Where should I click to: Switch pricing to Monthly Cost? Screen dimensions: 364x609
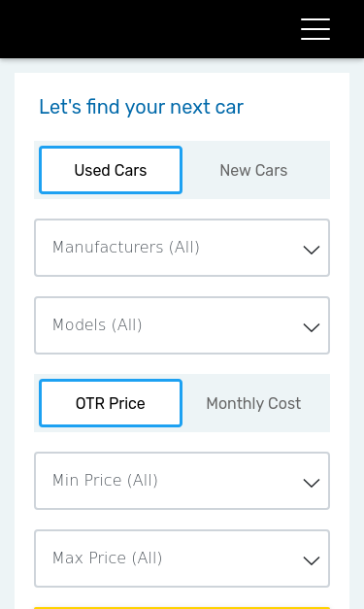point(253,403)
